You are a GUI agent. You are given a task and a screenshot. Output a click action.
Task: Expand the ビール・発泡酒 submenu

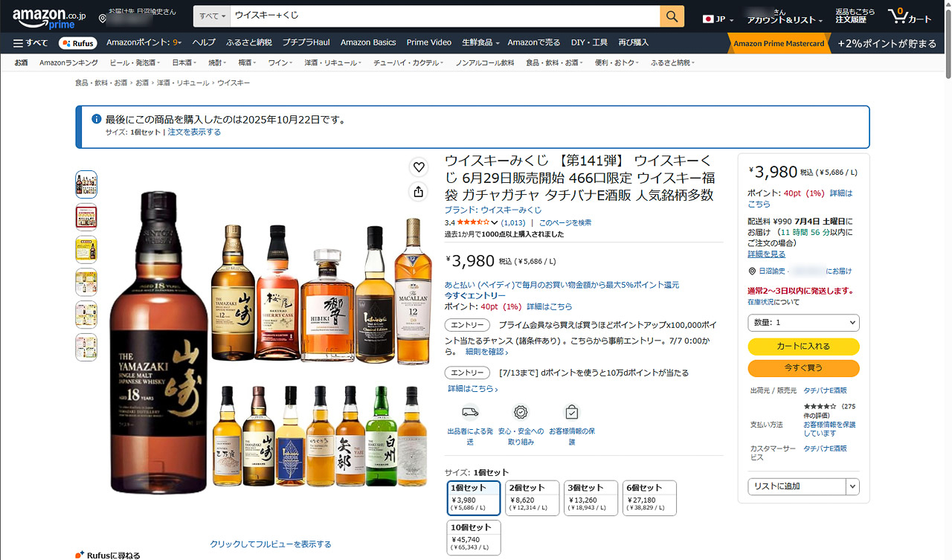point(136,63)
